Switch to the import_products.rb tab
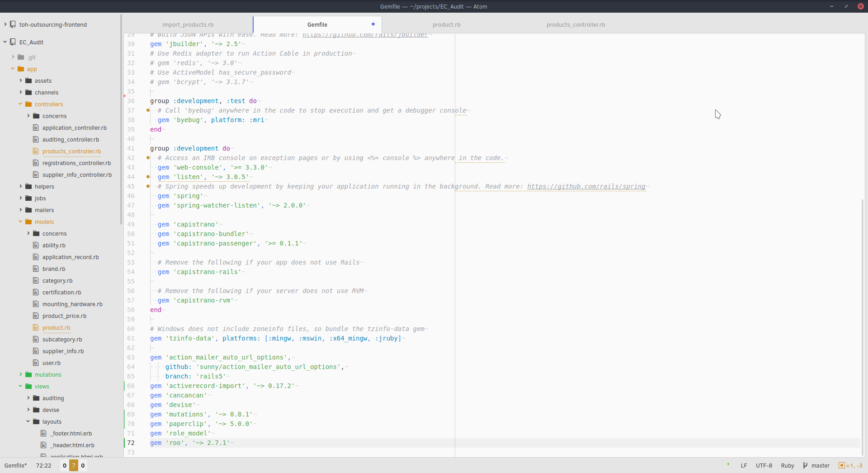Viewport: 868px width, 473px height. coord(188,24)
